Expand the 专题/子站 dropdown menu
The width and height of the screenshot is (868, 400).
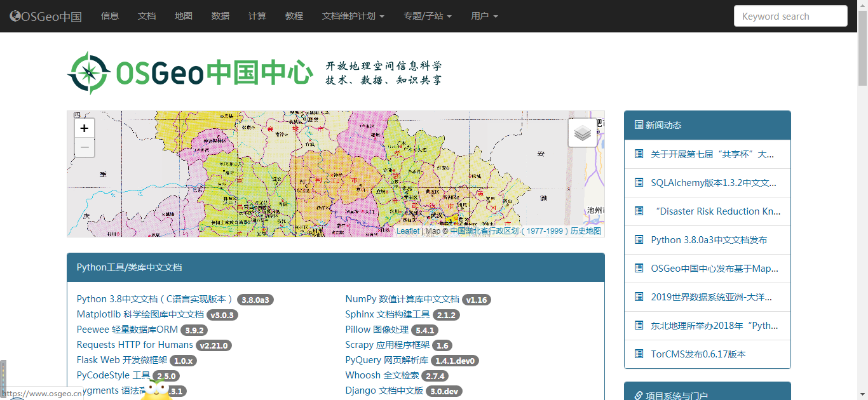[428, 16]
